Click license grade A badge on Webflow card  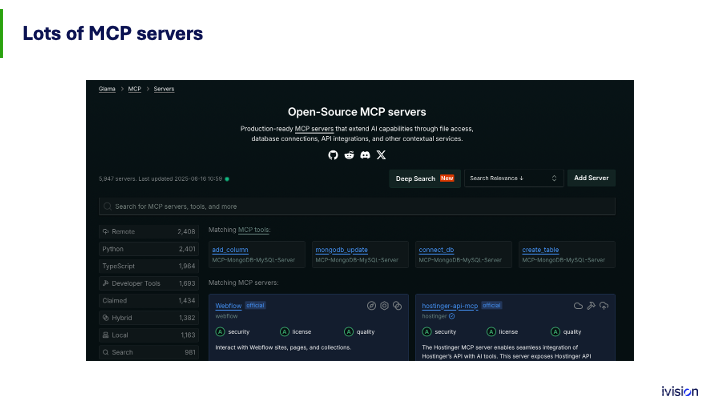[285, 332]
